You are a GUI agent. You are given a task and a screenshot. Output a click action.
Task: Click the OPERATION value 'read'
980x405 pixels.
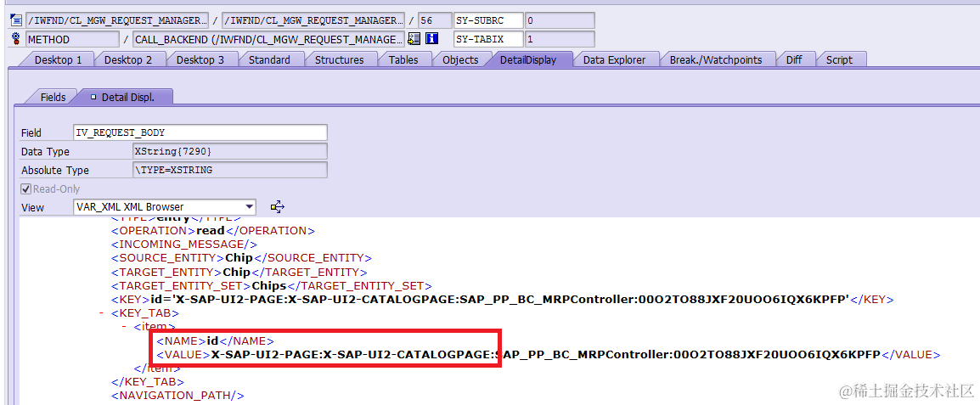[x=211, y=231]
